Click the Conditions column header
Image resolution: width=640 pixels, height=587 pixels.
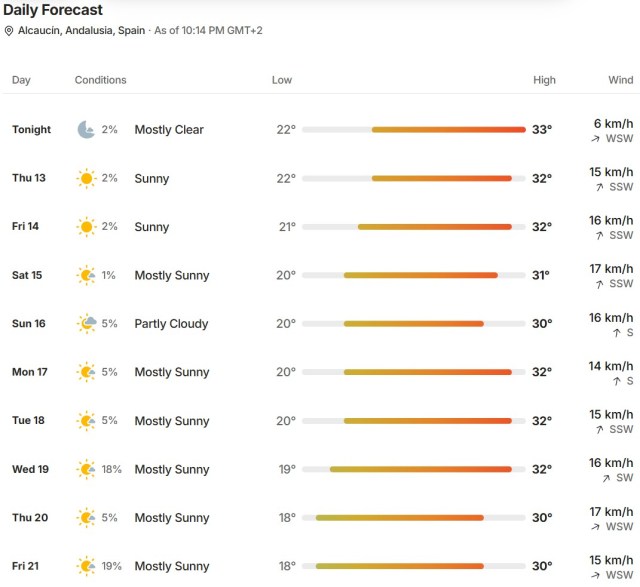click(100, 80)
